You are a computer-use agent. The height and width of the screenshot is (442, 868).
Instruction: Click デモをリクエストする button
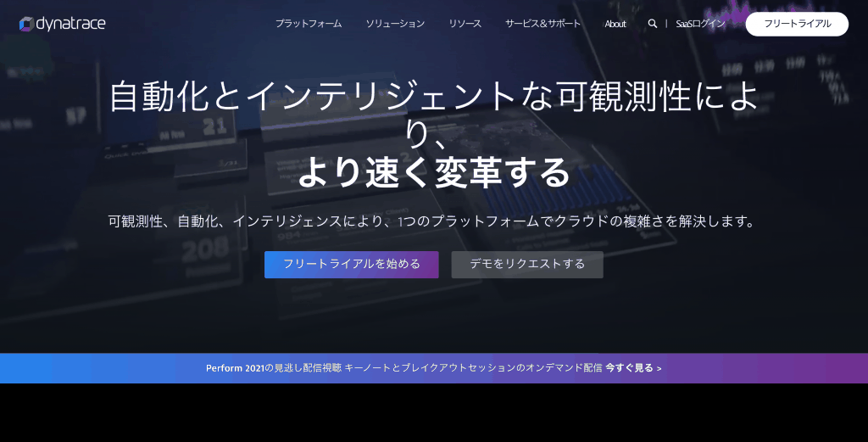click(527, 264)
